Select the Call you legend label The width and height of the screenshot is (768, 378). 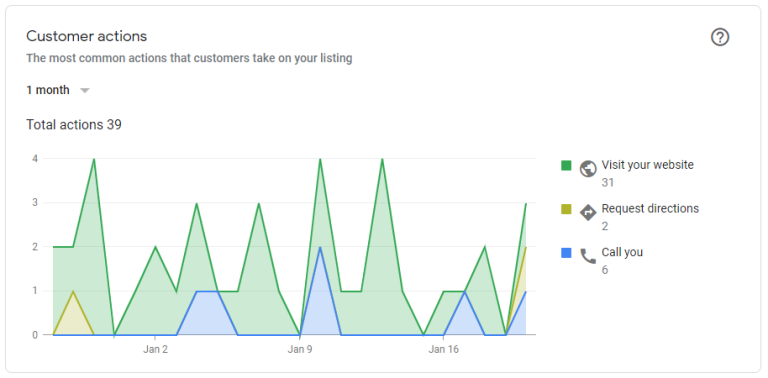click(x=622, y=252)
